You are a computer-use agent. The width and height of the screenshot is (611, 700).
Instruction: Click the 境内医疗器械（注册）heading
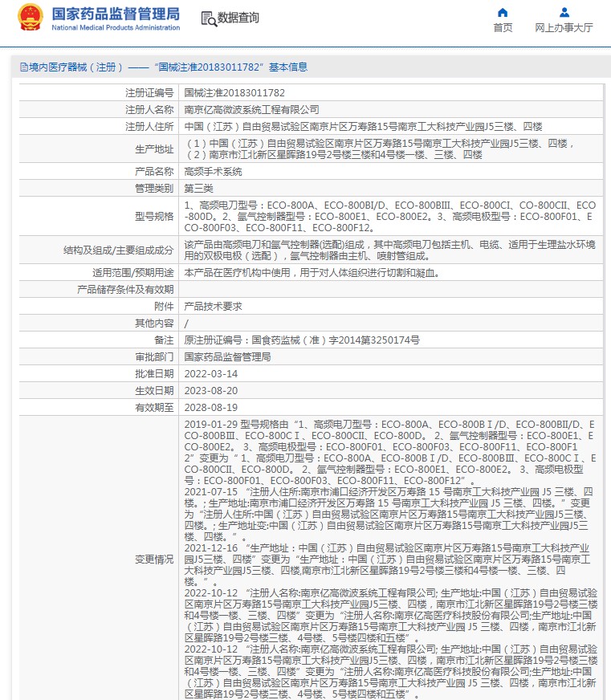click(75, 67)
